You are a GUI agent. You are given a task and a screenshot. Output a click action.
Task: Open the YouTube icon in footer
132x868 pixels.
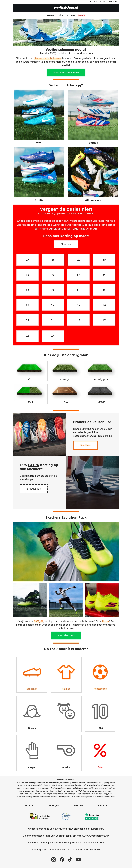pyautogui.click(x=78, y=859)
